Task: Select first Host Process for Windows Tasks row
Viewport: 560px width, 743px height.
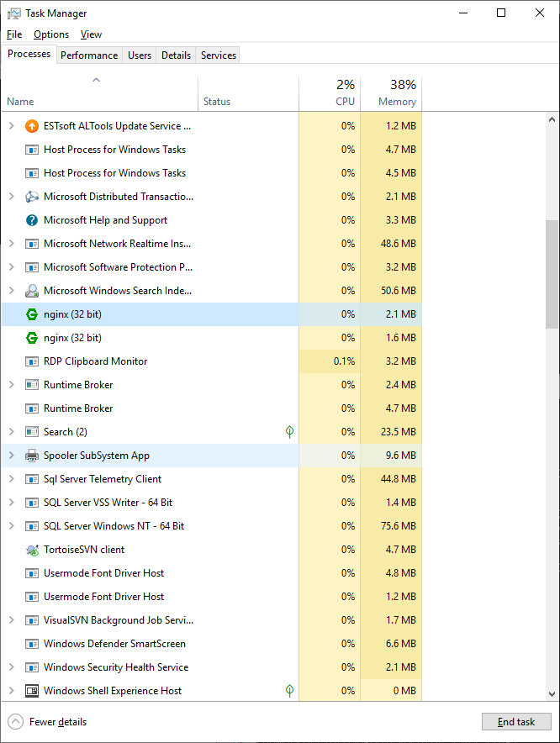Action: 212,150
